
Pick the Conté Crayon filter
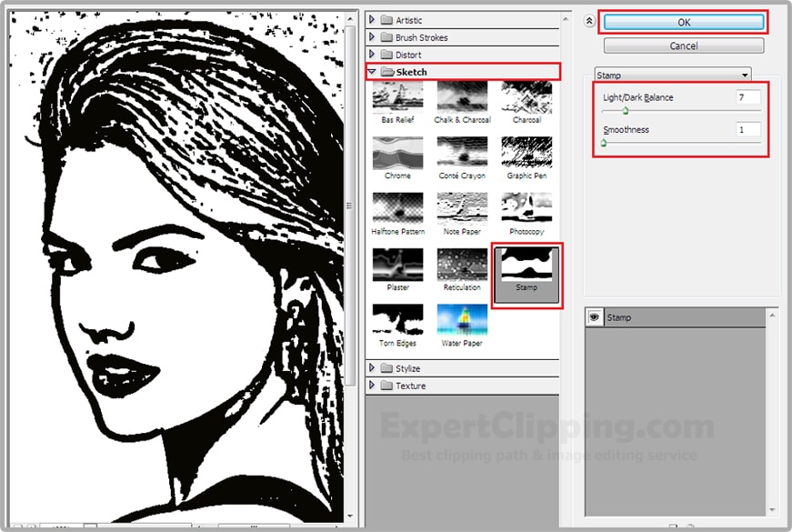[462, 153]
